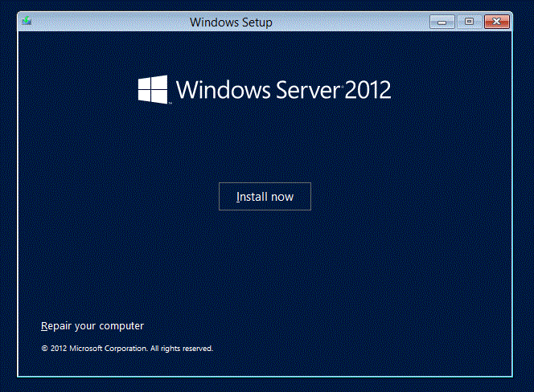Maximize the Windows Setup window
Viewport: 534px width, 392px height.
point(469,22)
